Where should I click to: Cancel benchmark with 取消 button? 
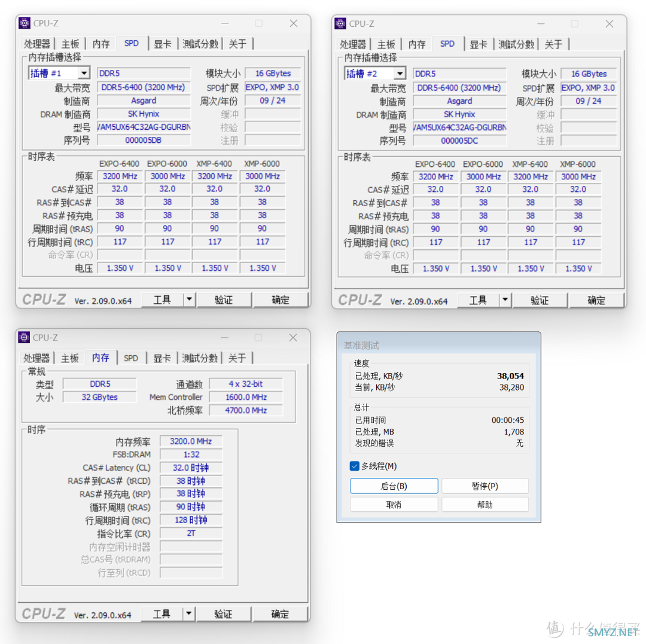coord(394,505)
